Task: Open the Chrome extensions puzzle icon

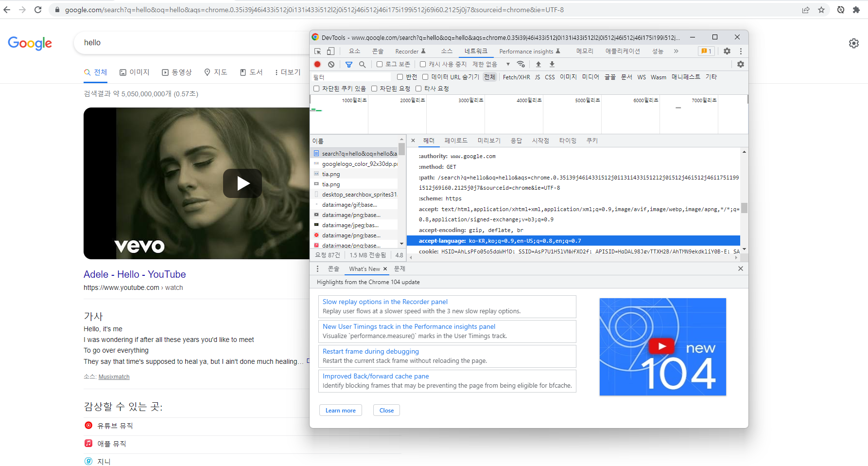Action: point(856,10)
